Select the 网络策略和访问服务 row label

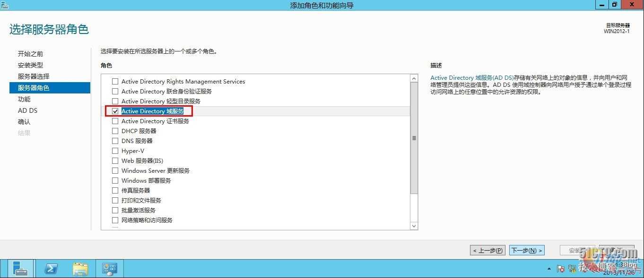147,220
